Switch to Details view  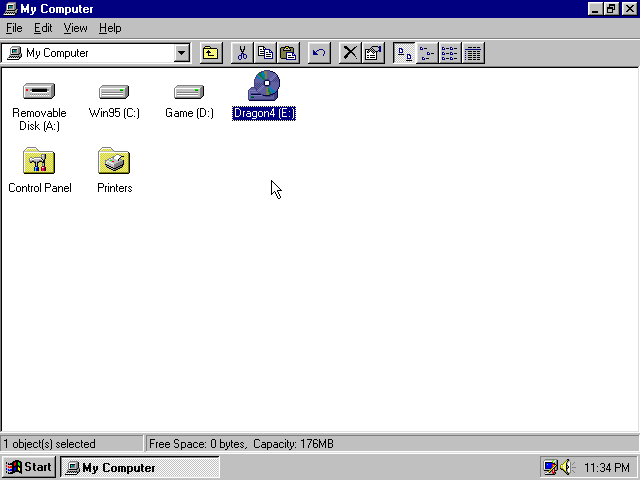(473, 53)
